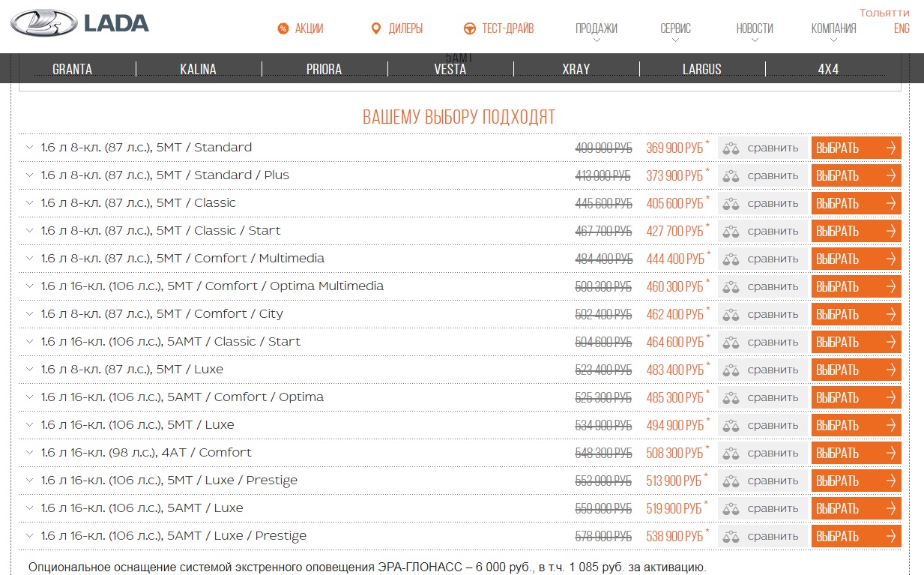This screenshot has width=924, height=575.
Task: Click сравнить text for 444 400 row
Action: 773,259
